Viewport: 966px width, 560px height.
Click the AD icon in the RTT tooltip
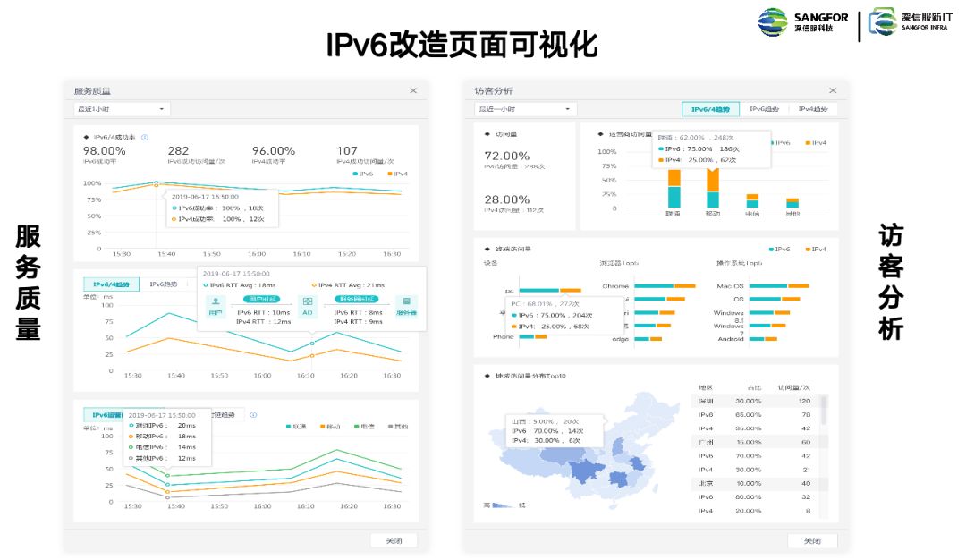point(308,303)
